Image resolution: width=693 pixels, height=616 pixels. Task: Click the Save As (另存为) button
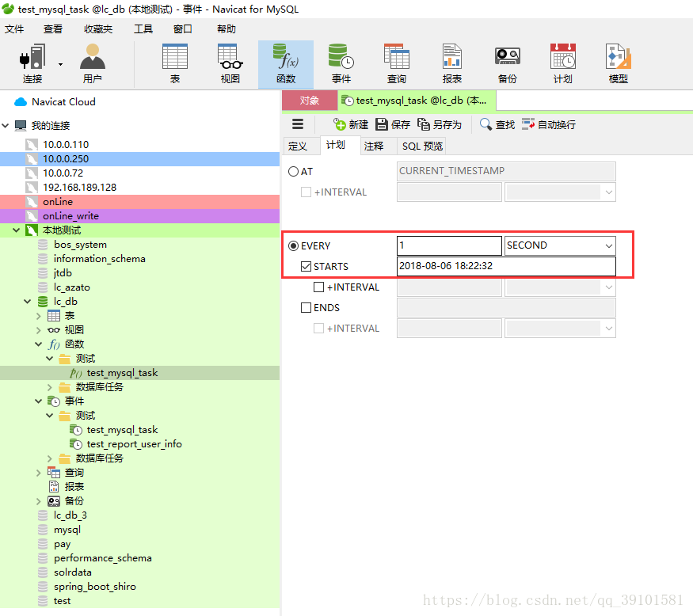pyautogui.click(x=440, y=124)
